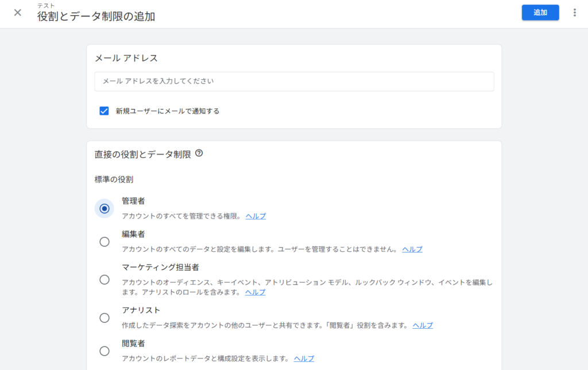Close the role assignment dialog with X

(x=18, y=13)
